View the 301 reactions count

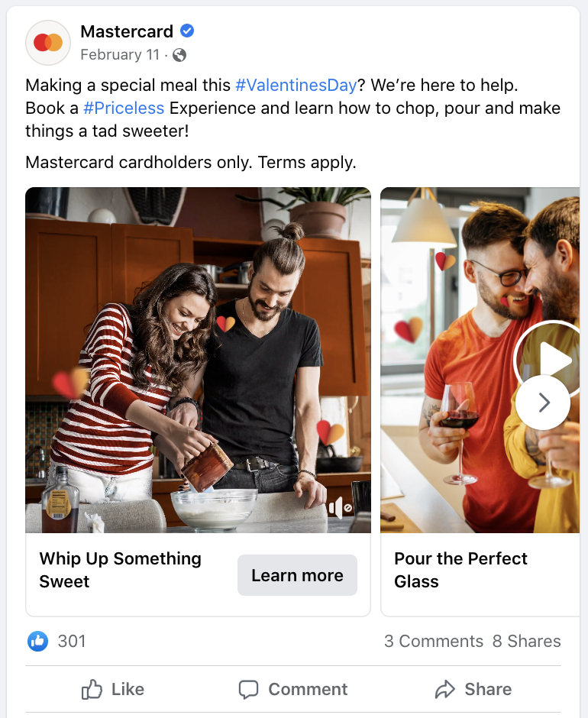72,641
